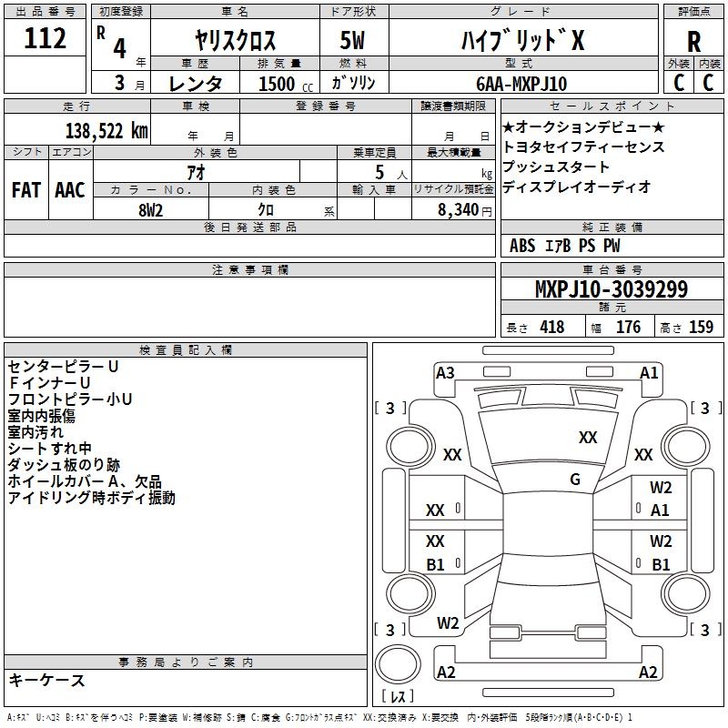Image resolution: width=728 pixels, height=728 pixels.
Task: Select note 室内内張傷
Action: [41, 416]
